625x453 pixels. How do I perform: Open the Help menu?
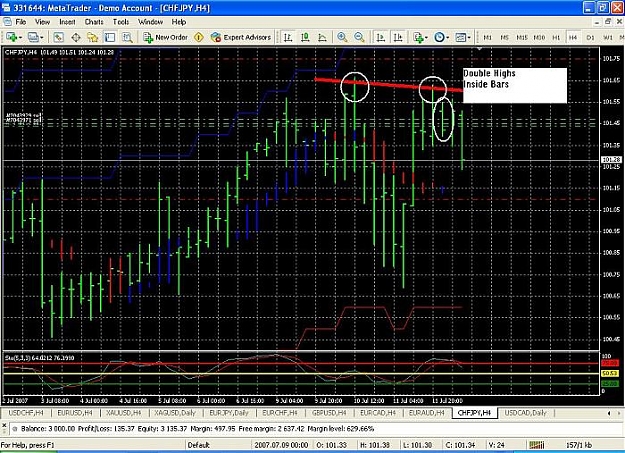(179, 22)
